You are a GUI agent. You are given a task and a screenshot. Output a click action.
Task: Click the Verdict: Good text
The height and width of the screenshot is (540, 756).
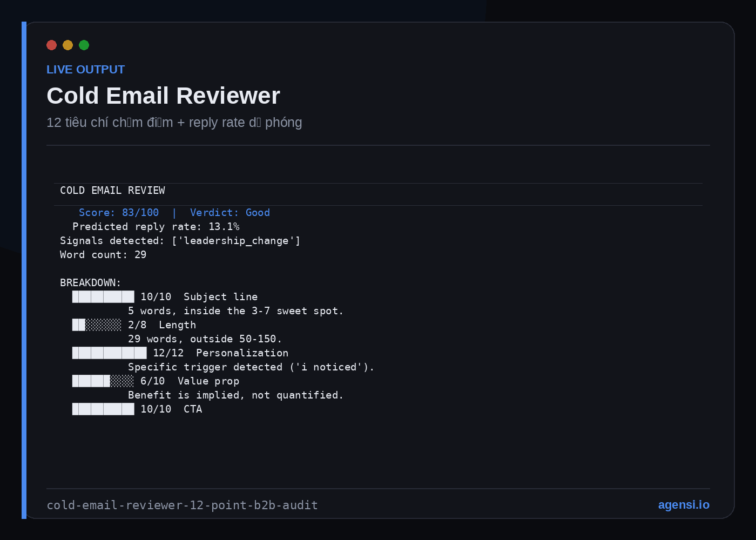[230, 213]
